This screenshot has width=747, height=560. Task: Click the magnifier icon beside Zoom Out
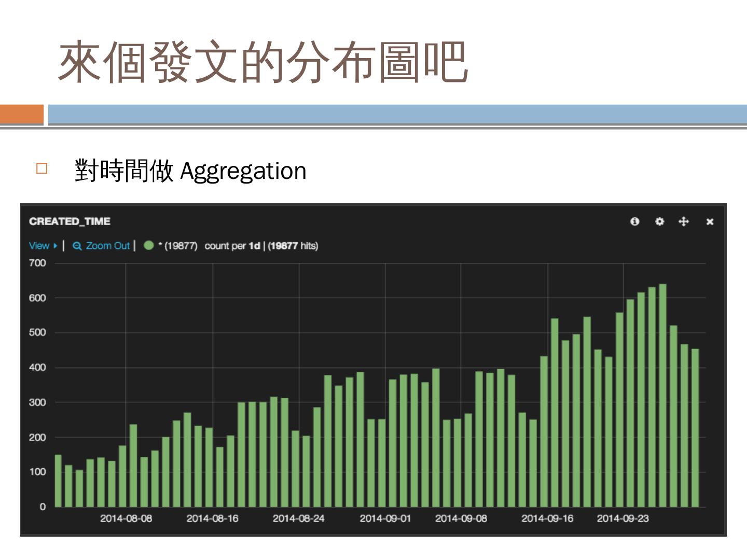[77, 246]
